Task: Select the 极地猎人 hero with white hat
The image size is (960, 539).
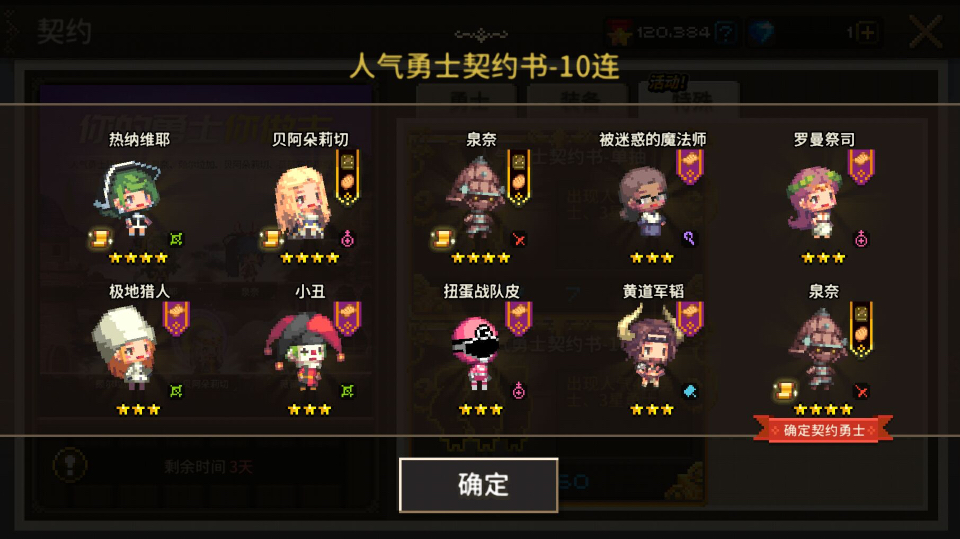Action: click(x=124, y=347)
